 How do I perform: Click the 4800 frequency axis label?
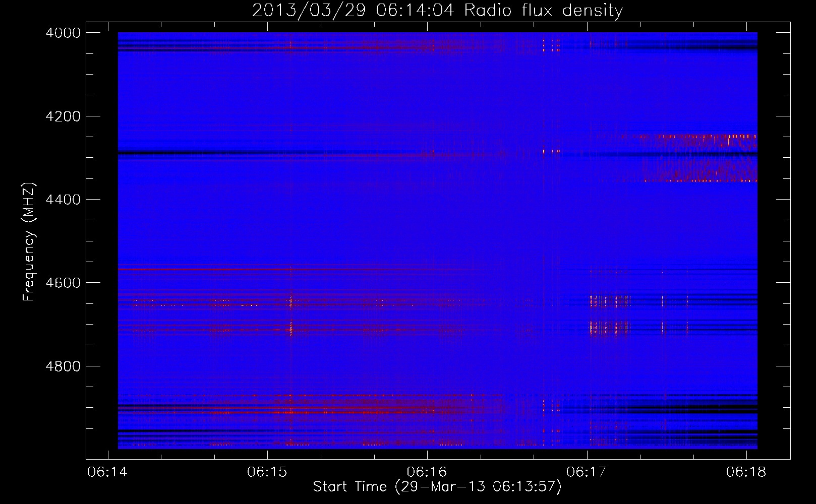pos(63,366)
